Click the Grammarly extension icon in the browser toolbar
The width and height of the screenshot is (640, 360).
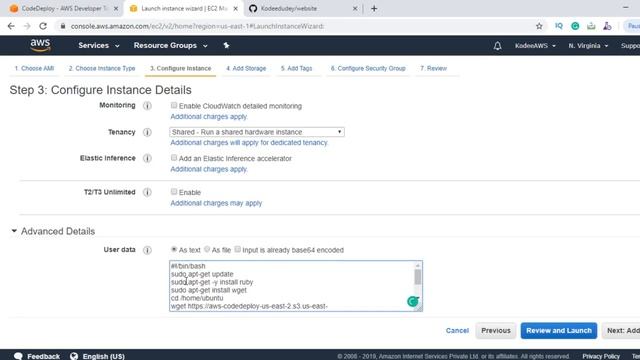(x=575, y=26)
